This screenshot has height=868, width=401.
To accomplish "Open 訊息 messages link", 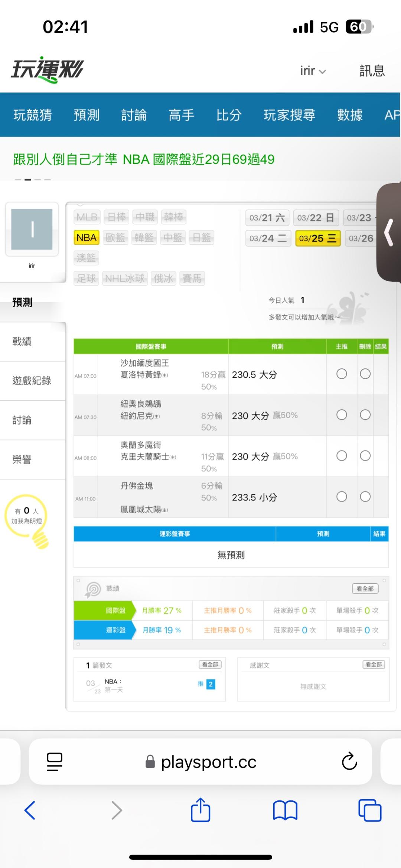I will (372, 71).
